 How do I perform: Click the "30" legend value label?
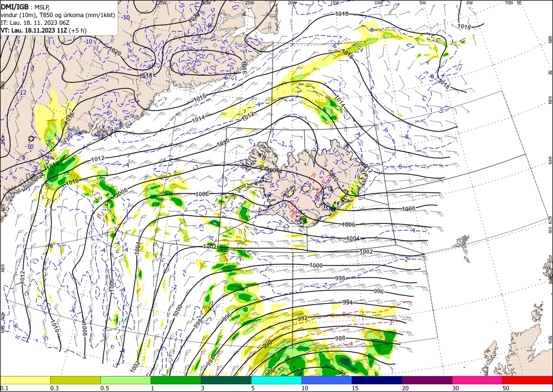click(456, 388)
